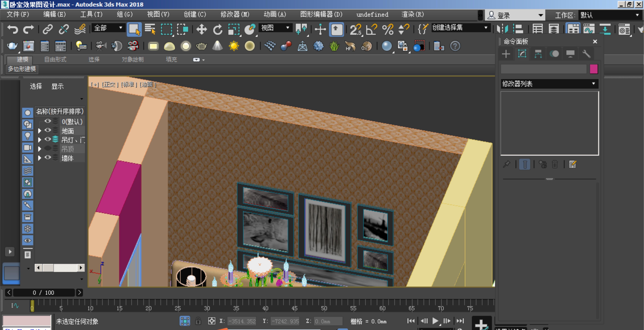
Task: Open help question mark icon
Action: pyautogui.click(x=455, y=46)
